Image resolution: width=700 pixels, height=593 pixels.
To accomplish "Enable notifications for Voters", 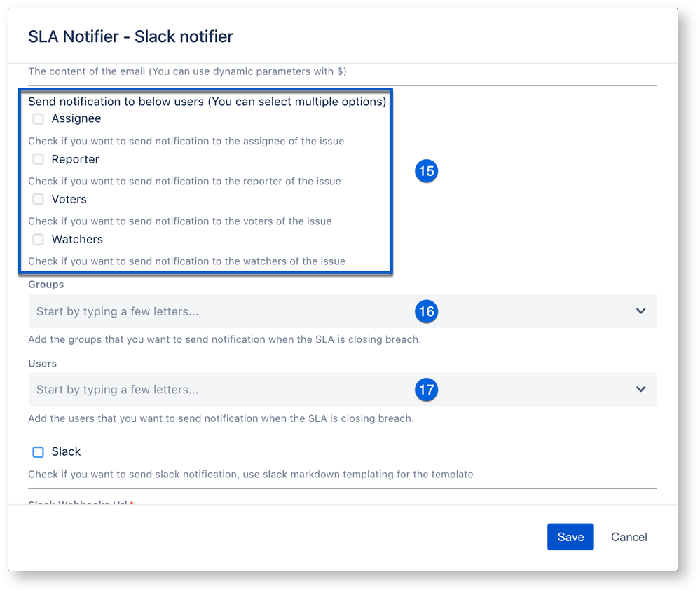I will [x=38, y=199].
